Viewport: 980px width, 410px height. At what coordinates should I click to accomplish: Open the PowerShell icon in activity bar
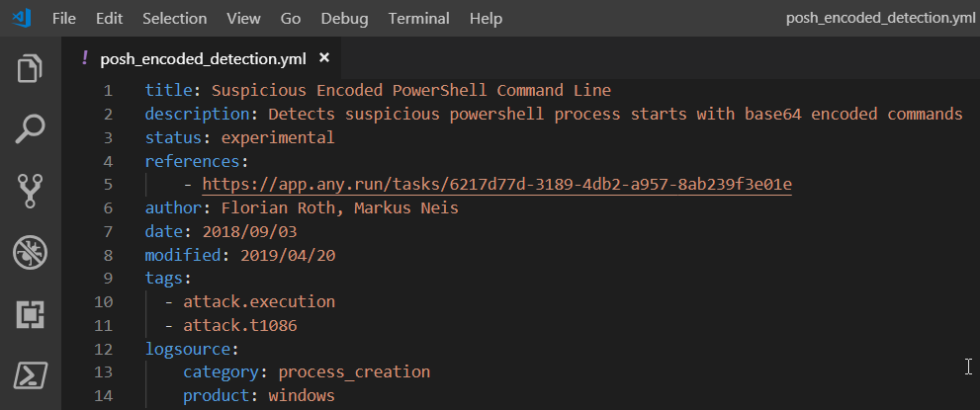coord(30,375)
